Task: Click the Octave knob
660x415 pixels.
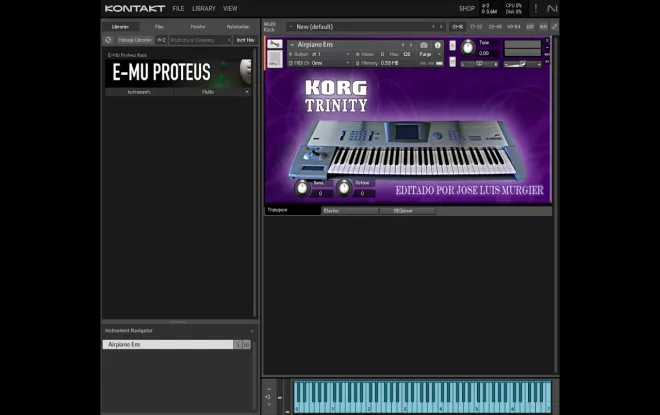Action: coord(343,188)
